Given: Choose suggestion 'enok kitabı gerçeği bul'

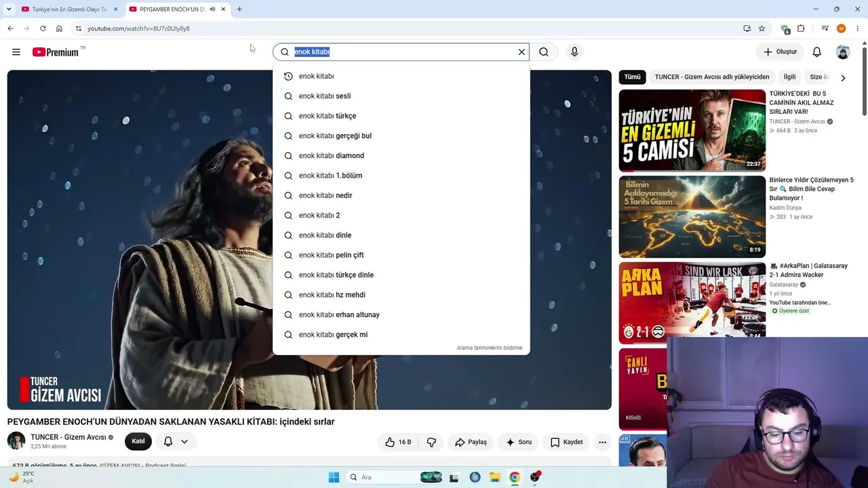Looking at the screenshot, I should click(x=401, y=136).
